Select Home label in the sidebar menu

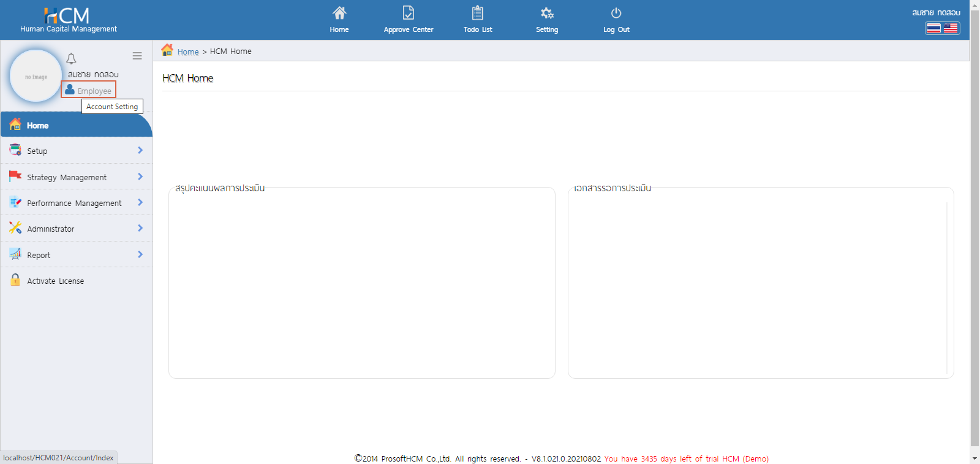37,125
